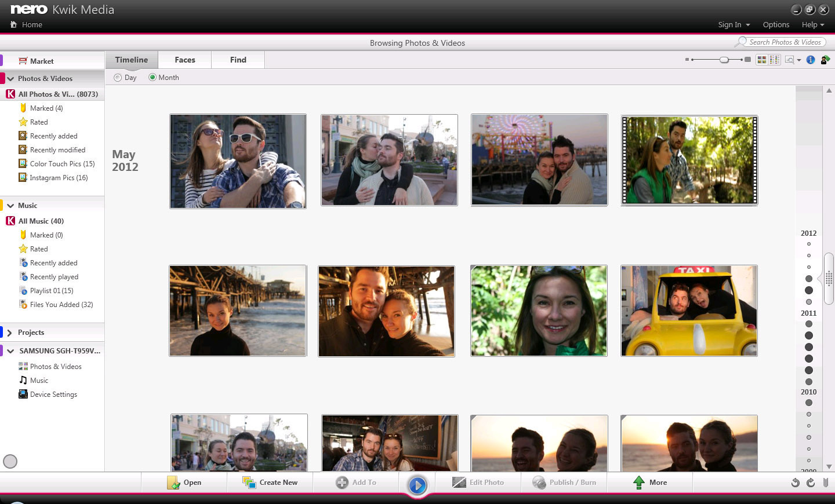
Task: Click the marker flag icon
Action: pos(826,483)
